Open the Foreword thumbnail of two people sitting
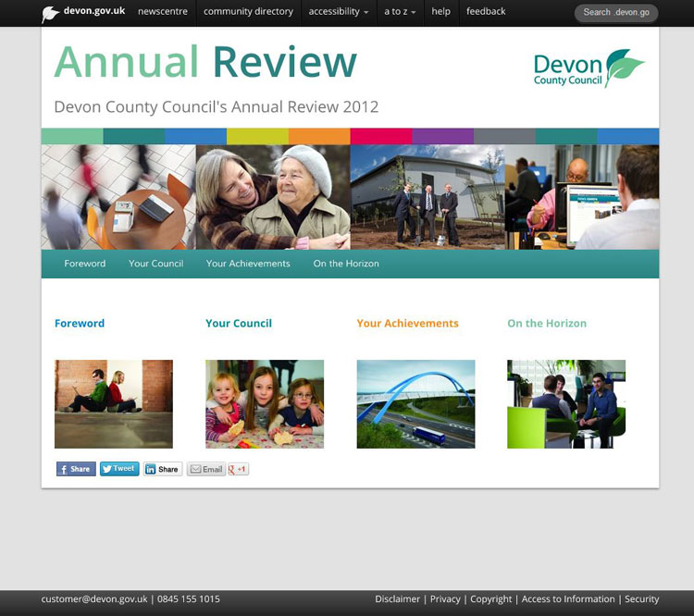The image size is (694, 616). pos(114,404)
